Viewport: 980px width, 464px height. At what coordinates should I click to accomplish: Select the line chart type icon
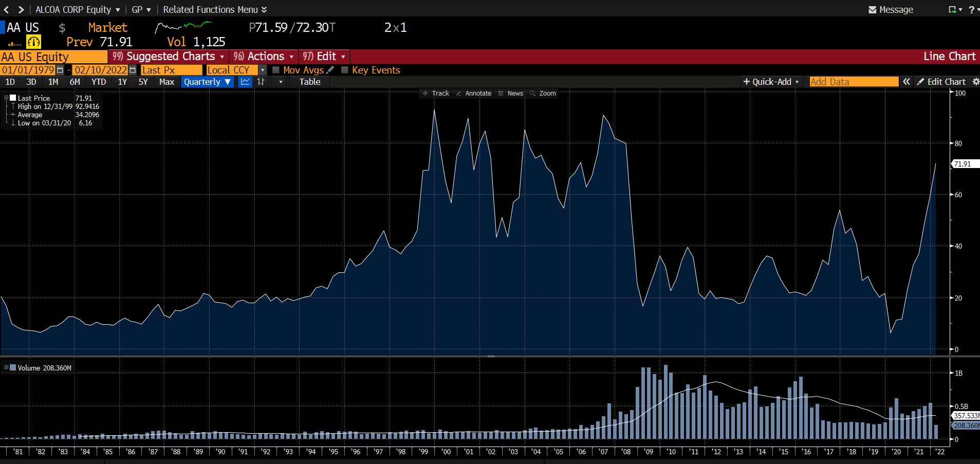(245, 82)
